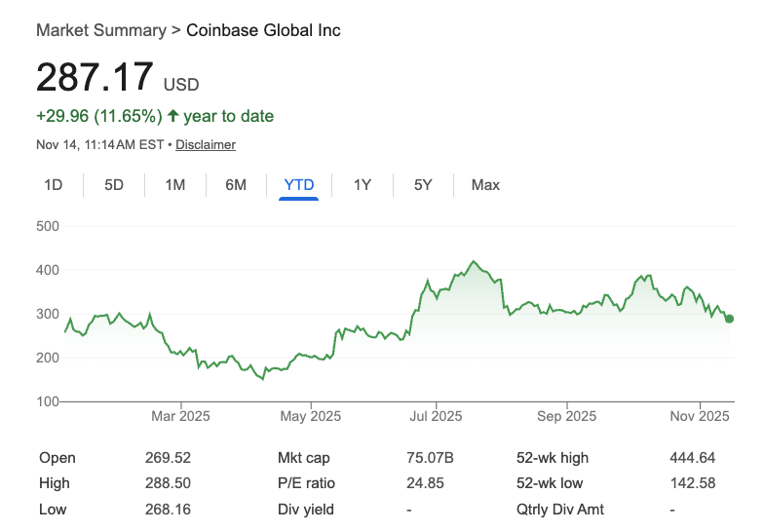Click the Mar 2025 axis label

[x=182, y=416]
